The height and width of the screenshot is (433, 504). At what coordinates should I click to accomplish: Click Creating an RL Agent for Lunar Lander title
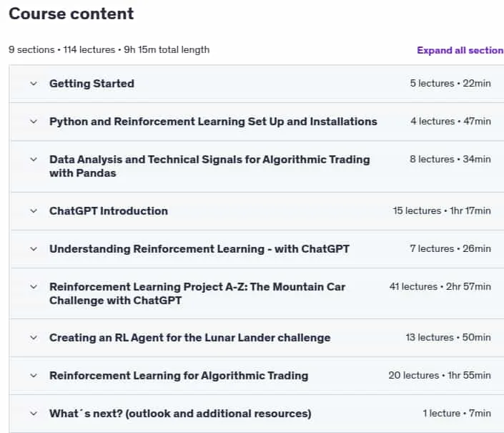[x=189, y=338]
